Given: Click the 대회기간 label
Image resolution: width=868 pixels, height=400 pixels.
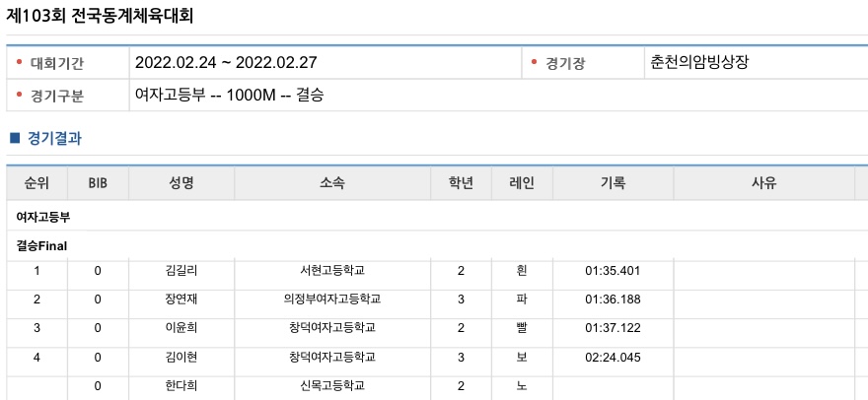Looking at the screenshot, I should pos(57,63).
